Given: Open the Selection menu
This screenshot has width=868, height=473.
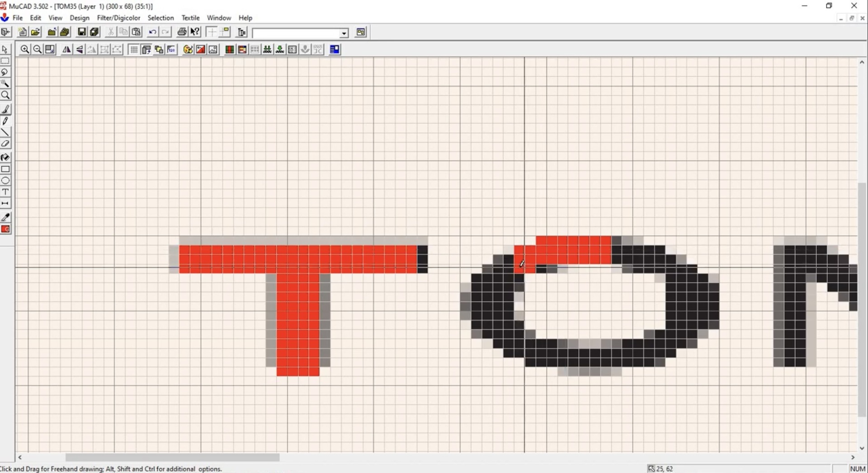Looking at the screenshot, I should (x=160, y=18).
